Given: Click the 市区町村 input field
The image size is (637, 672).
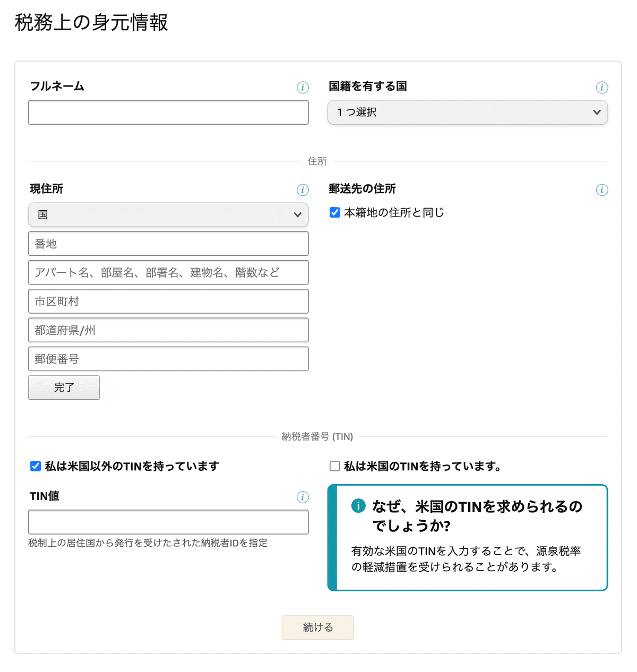Looking at the screenshot, I should click(x=168, y=301).
